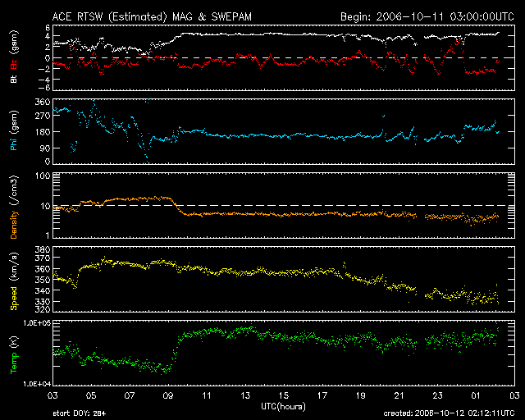Image resolution: width=525 pixels, height=420 pixels.
Task: Click the '17' hour label on x-axis
Action: click(x=322, y=395)
